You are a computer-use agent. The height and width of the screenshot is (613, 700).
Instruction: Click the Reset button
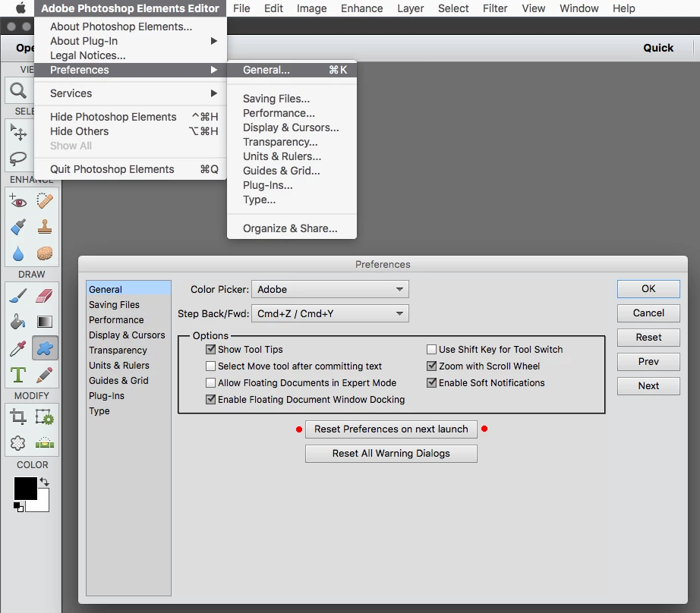pyautogui.click(x=648, y=338)
